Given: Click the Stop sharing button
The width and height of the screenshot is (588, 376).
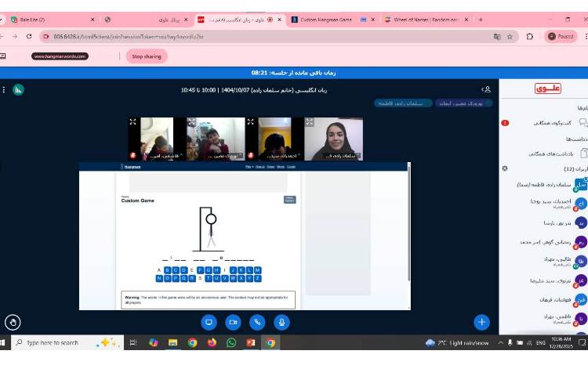Looking at the screenshot, I should [147, 56].
